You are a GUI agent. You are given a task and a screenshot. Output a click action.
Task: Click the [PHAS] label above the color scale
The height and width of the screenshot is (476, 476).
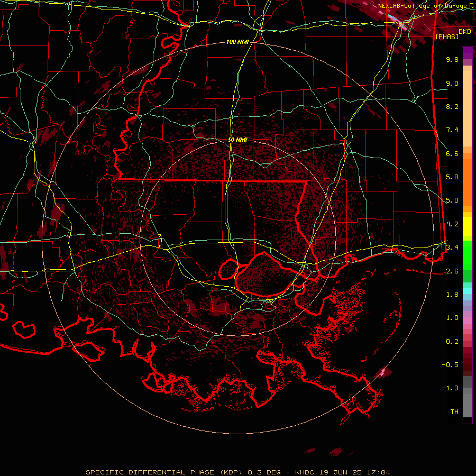click(447, 37)
